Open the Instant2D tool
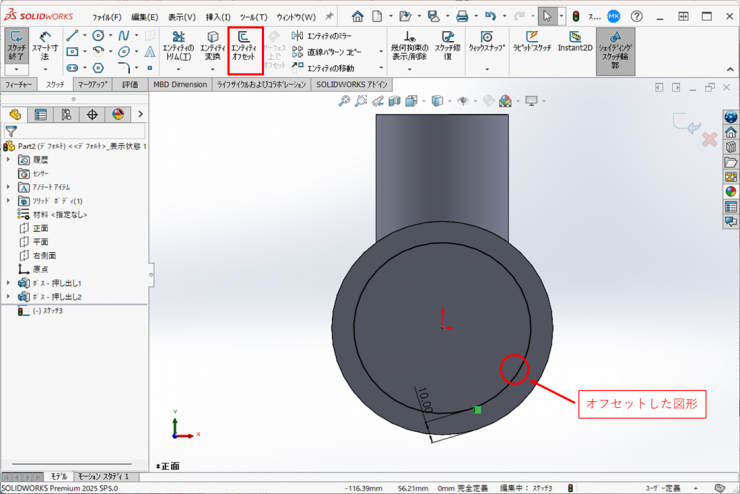Screen dimensions: 740x494 pos(576,42)
